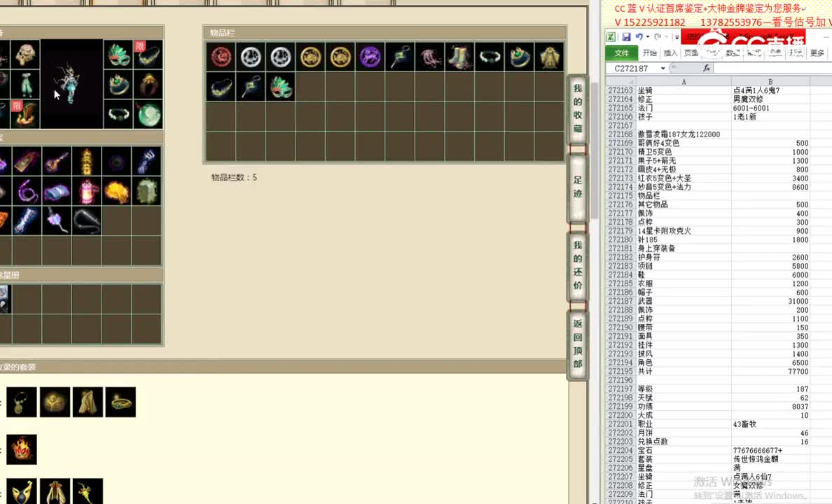Switch to the 开始 ribbon tab

pos(649,53)
